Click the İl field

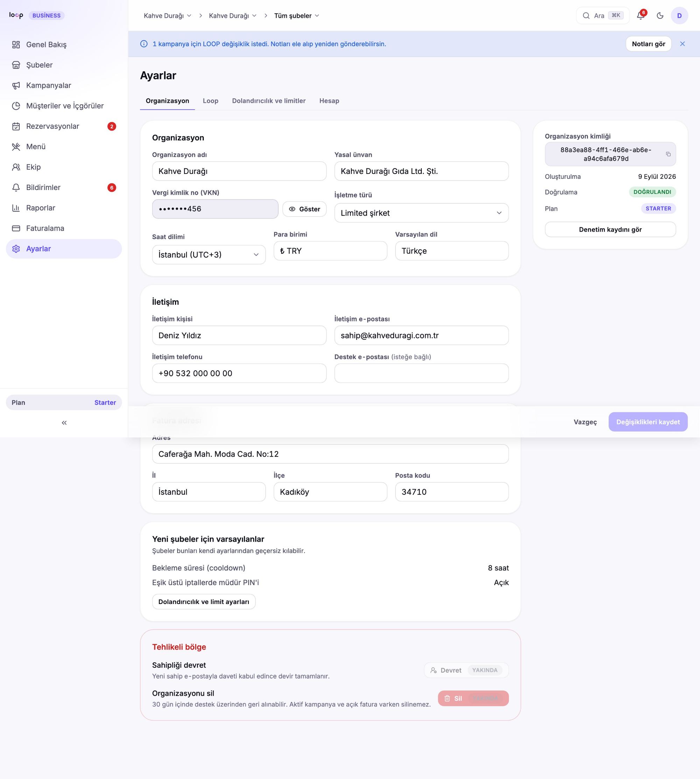coord(209,492)
